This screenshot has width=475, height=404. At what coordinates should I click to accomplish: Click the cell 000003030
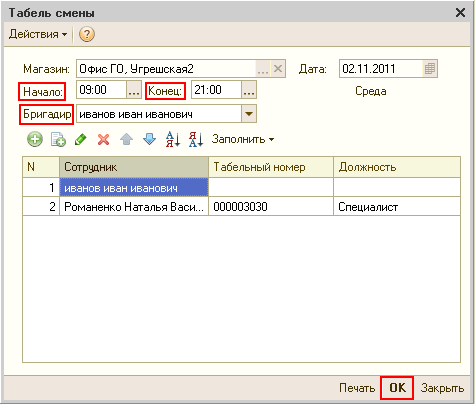(271, 207)
